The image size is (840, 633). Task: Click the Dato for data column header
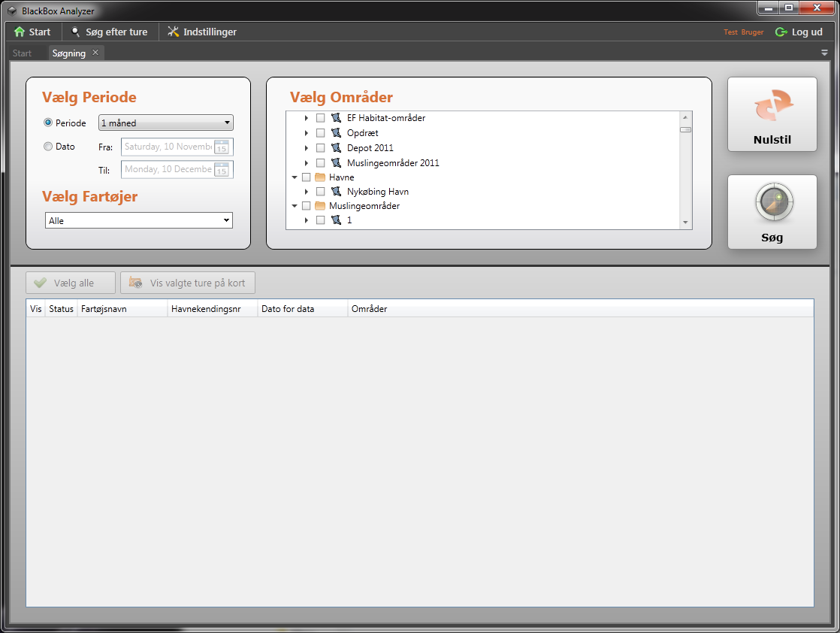303,309
